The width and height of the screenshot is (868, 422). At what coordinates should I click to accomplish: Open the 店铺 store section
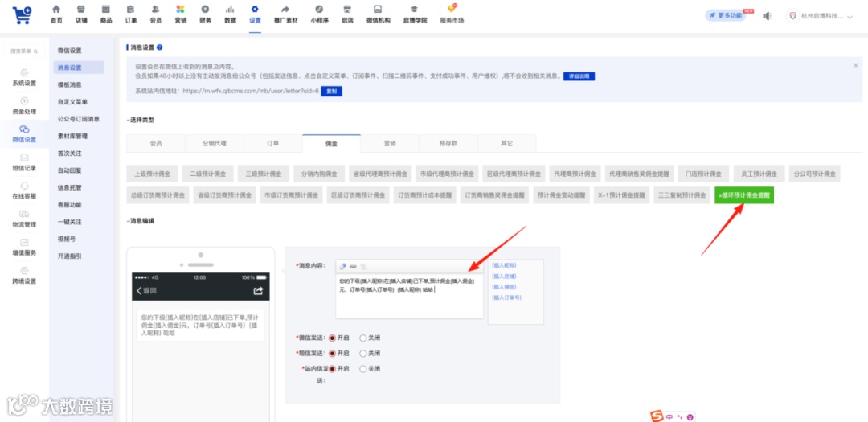(x=81, y=14)
